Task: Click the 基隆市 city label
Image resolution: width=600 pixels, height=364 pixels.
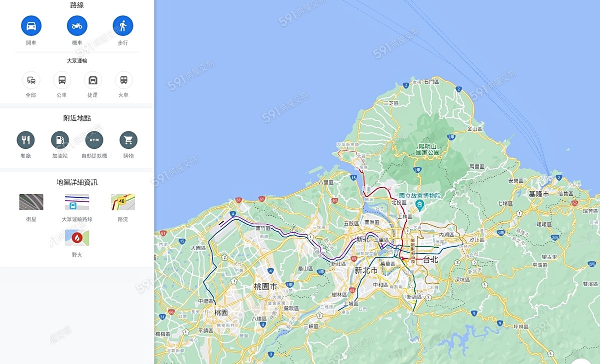Action: [x=539, y=193]
